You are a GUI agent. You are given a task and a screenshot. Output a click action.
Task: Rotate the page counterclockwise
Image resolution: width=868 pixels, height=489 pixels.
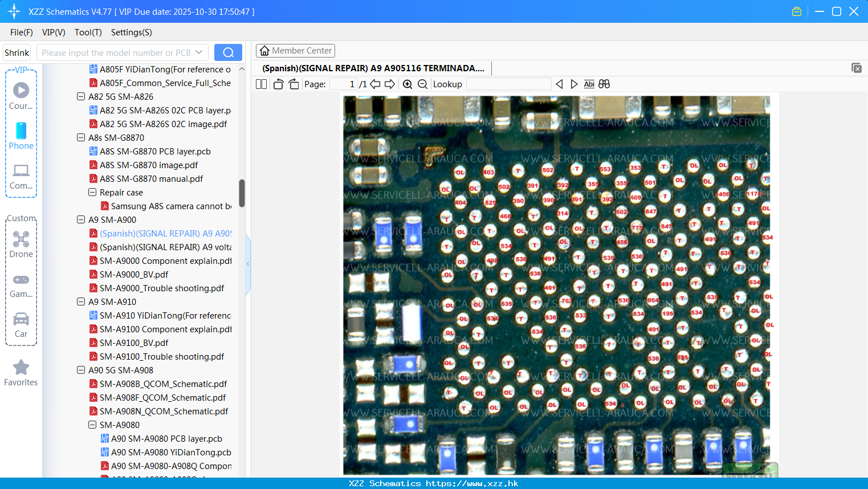(279, 84)
